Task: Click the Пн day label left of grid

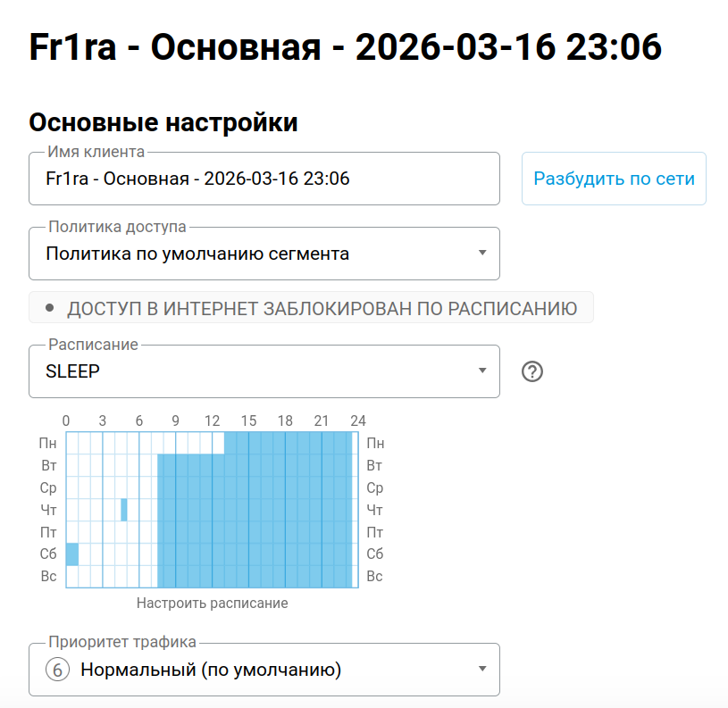Action: [x=48, y=443]
